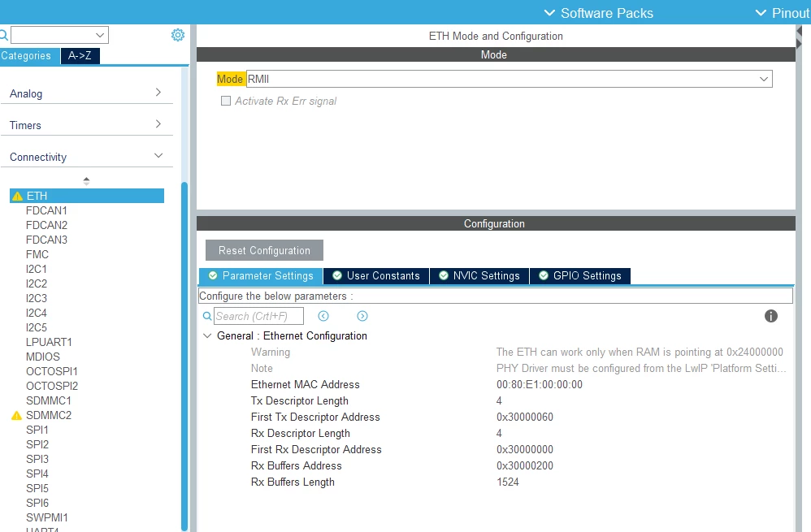Collapse General : Ethernet Configuration group
Image resolution: width=811 pixels, height=532 pixels.
[207, 335]
